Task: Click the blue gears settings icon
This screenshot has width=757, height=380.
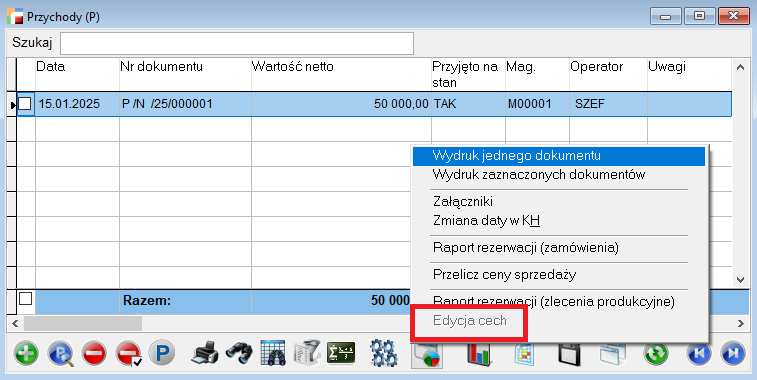Action: point(384,353)
